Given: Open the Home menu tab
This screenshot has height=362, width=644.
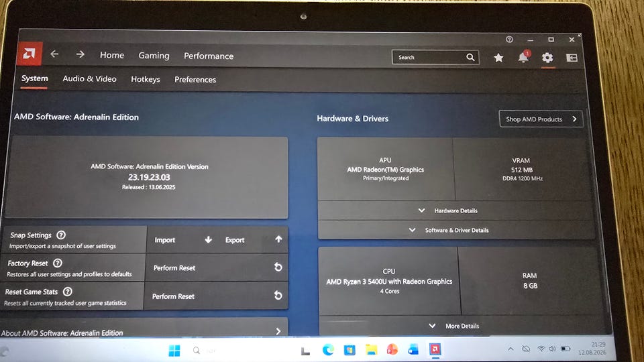Looking at the screenshot, I should pos(112,55).
